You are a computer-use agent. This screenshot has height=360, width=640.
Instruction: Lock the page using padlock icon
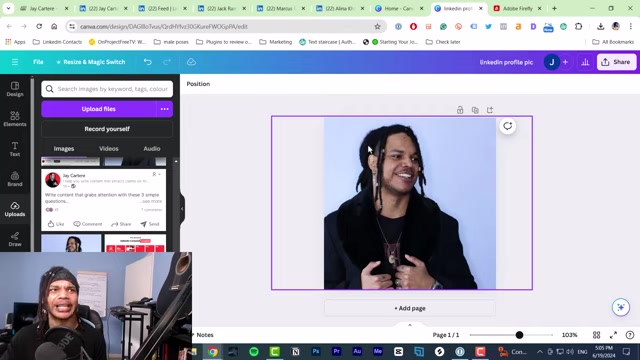point(460,110)
